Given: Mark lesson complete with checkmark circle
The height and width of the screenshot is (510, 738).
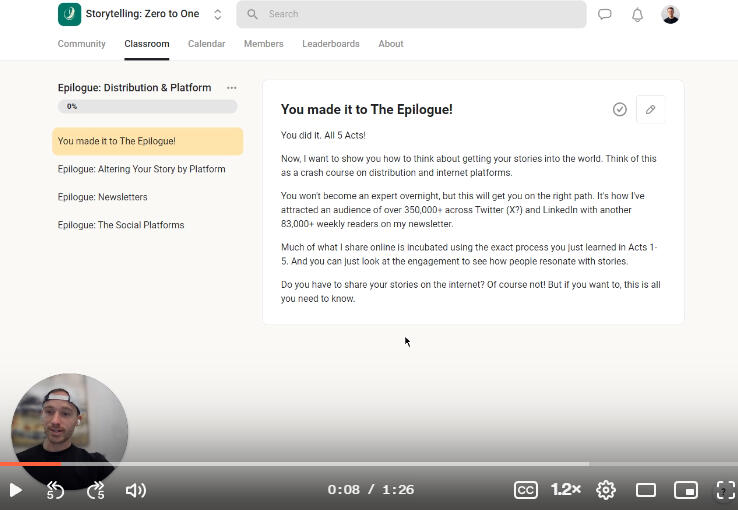Looking at the screenshot, I should (620, 109).
